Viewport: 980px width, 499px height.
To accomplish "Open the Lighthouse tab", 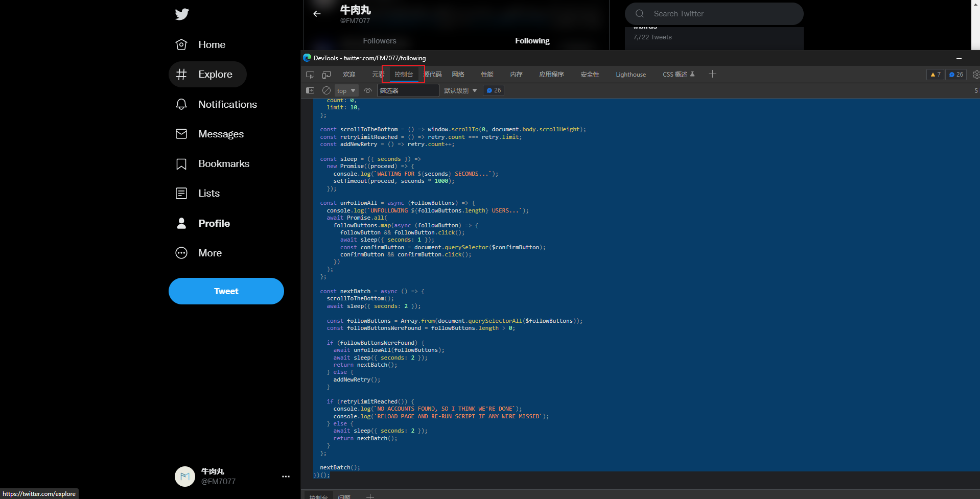I will coord(631,75).
